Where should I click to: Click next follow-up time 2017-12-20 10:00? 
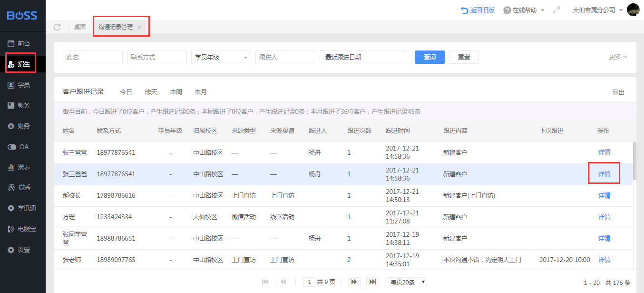[x=565, y=260]
